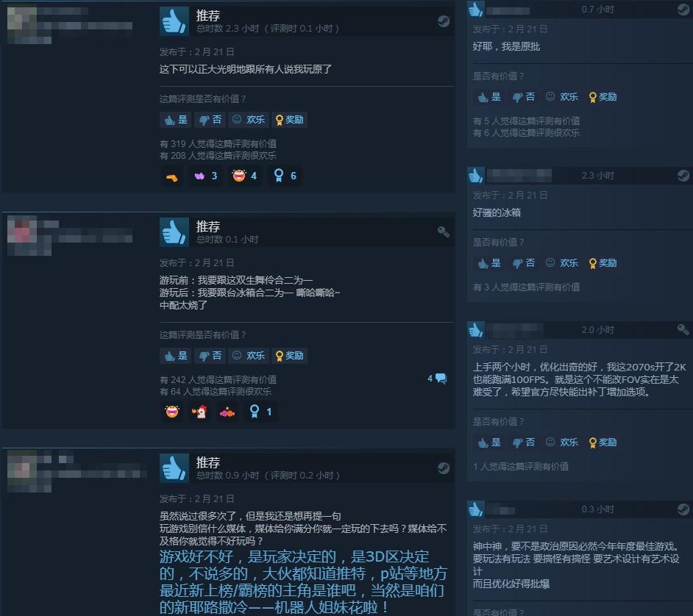Image resolution: width=693 pixels, height=616 pixels.
Task: Mark the first review as 欢乐
Action: pyautogui.click(x=249, y=120)
